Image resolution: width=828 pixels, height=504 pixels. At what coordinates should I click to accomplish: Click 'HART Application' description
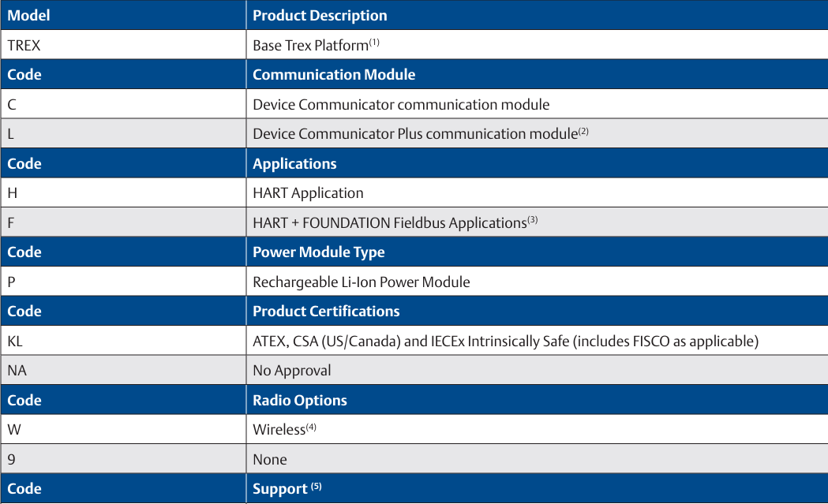pyautogui.click(x=308, y=193)
